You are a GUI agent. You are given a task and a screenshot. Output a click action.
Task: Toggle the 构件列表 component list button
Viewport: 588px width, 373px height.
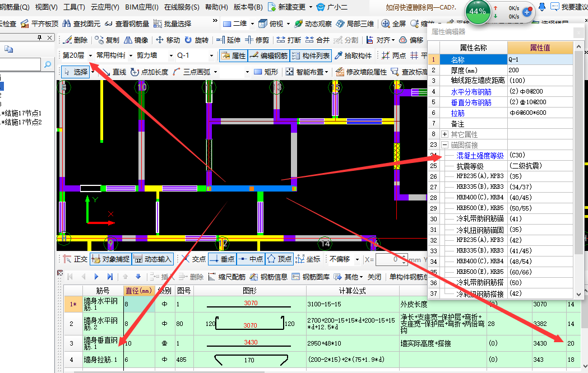coord(311,56)
